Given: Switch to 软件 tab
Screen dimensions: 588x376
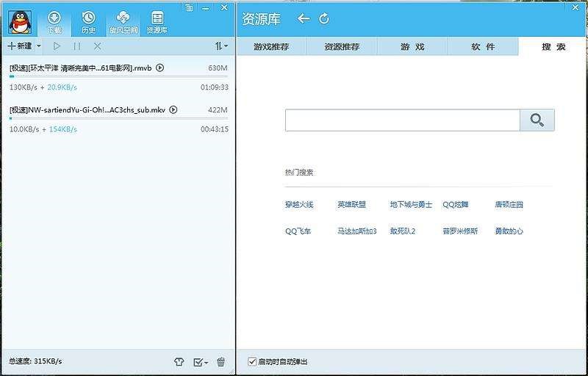Looking at the screenshot, I should (483, 46).
